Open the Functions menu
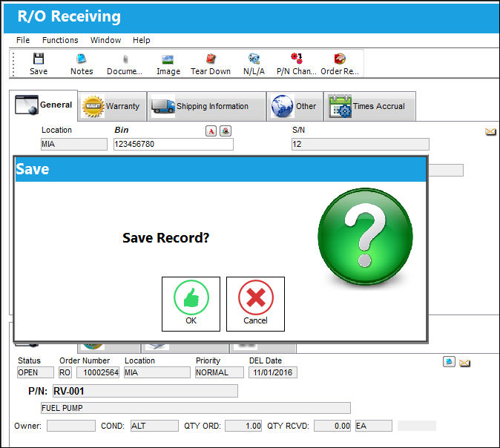The image size is (500, 448). tap(60, 40)
